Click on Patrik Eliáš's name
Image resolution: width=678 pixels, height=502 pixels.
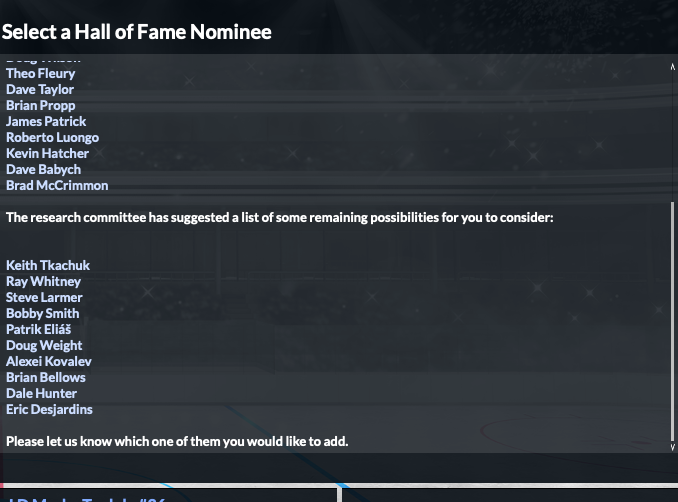38,329
